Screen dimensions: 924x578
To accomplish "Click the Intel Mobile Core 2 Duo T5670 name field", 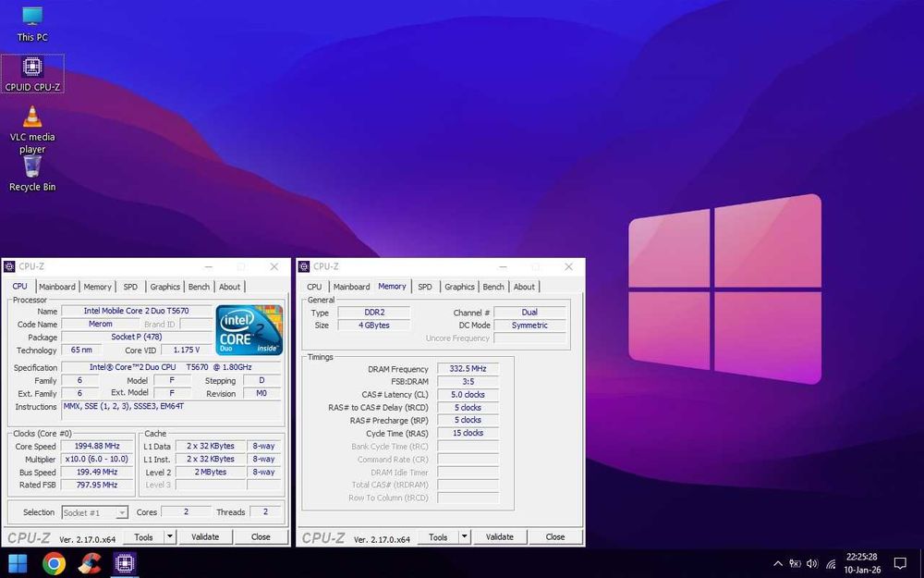I will 137,311.
